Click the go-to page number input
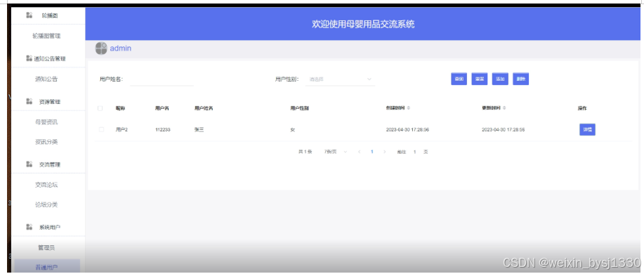This screenshot has width=644, height=274. click(x=415, y=152)
